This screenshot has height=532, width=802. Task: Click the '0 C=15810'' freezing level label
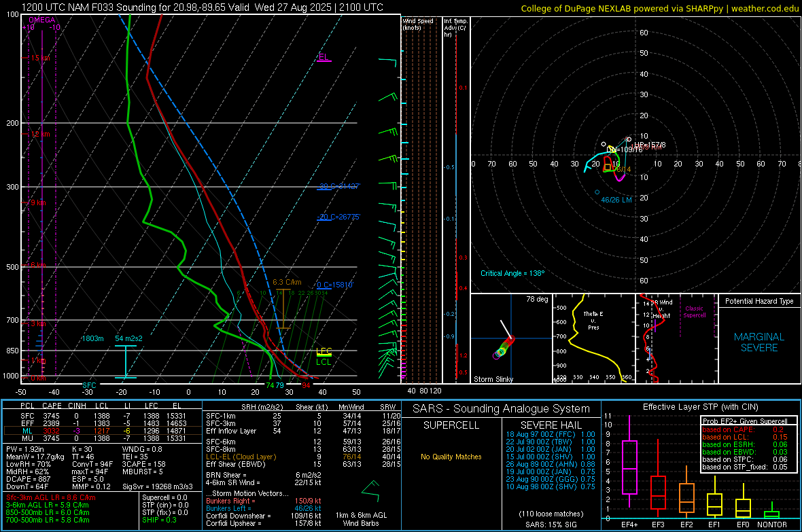335,285
